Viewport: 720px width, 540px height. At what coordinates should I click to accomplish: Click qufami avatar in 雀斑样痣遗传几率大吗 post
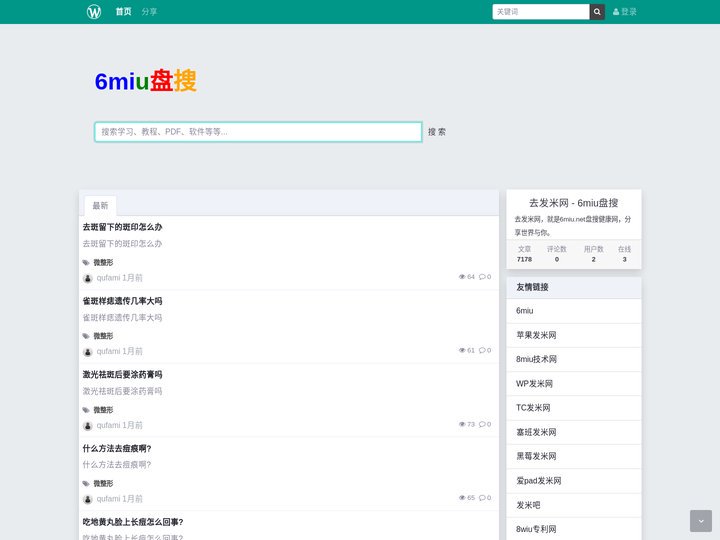pos(88,352)
